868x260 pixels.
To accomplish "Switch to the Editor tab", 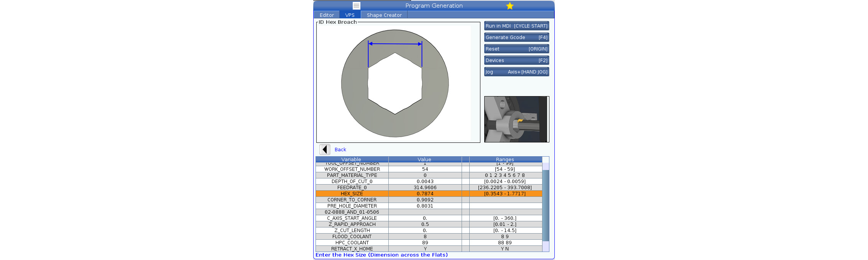I will coord(327,15).
